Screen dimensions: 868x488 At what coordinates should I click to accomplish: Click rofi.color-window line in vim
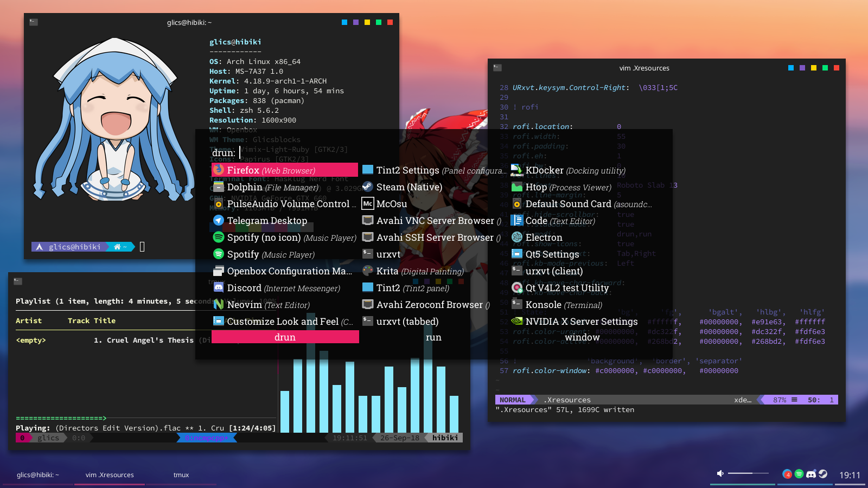[x=626, y=371]
